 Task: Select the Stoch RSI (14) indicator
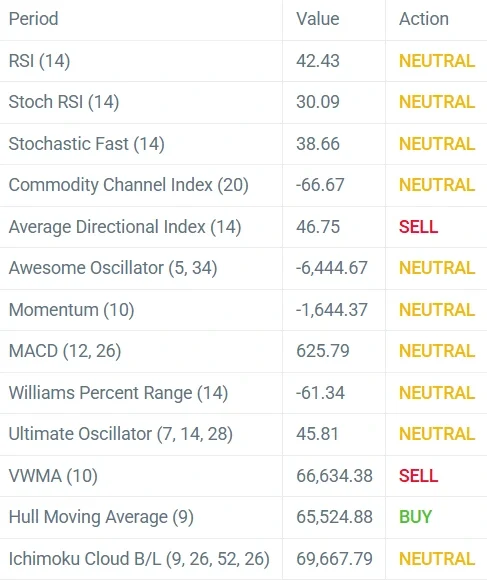pyautogui.click(x=64, y=102)
